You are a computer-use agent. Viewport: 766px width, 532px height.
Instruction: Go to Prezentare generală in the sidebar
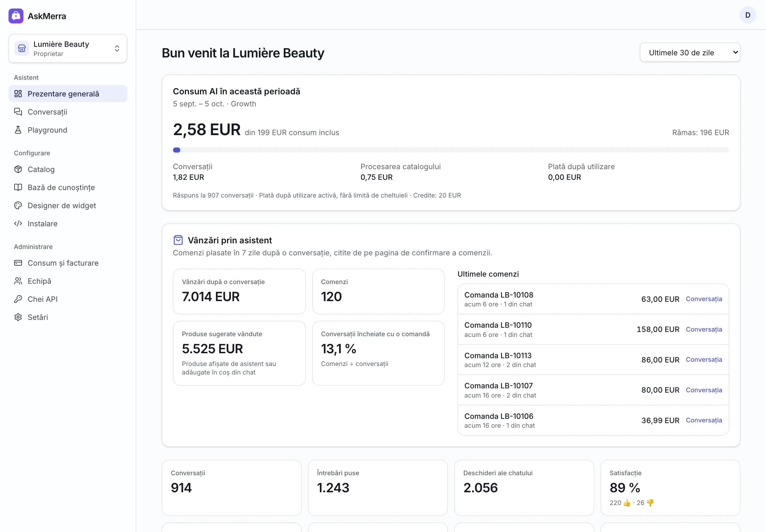[x=68, y=94]
